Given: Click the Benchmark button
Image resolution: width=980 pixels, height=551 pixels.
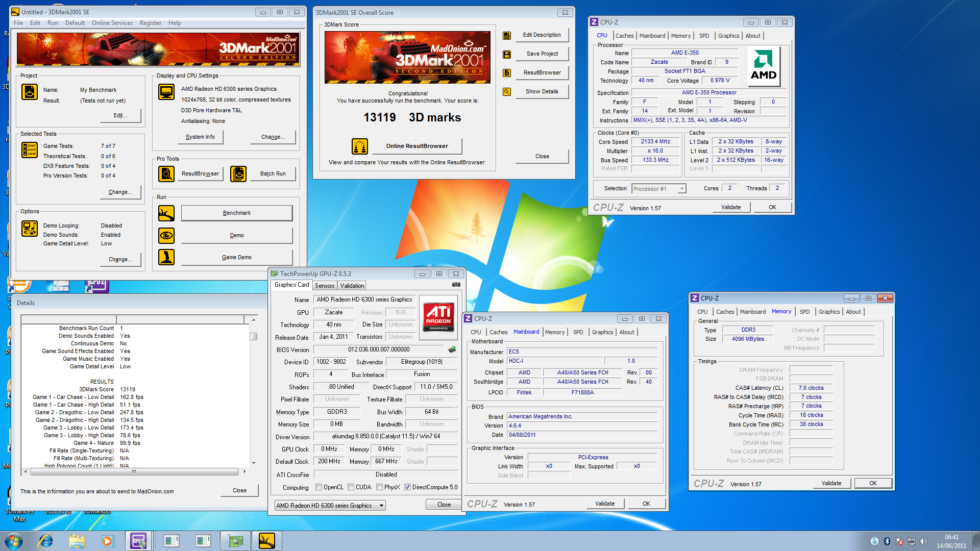Looking at the screenshot, I should 237,213.
